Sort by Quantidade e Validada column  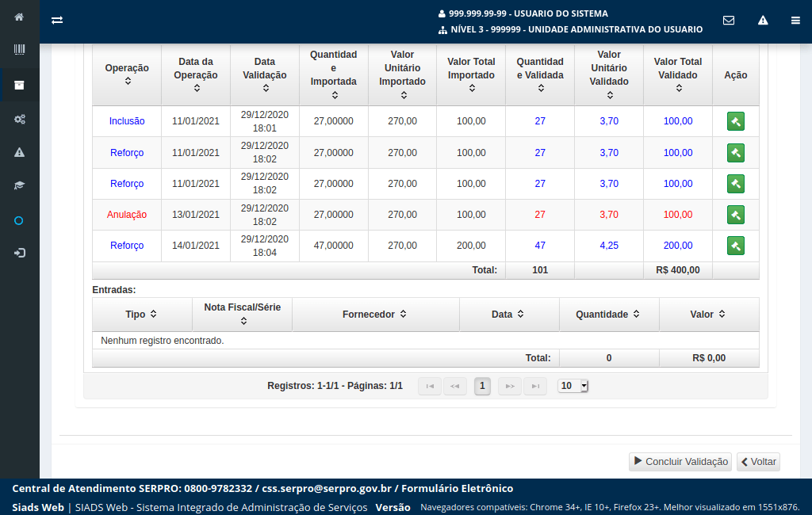click(x=541, y=89)
